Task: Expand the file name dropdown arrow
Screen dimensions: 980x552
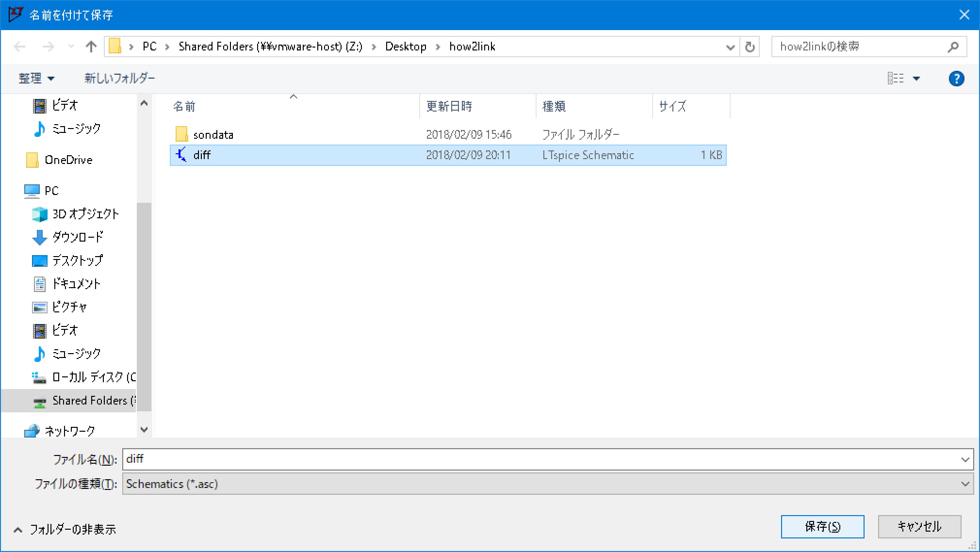Action: click(965, 459)
